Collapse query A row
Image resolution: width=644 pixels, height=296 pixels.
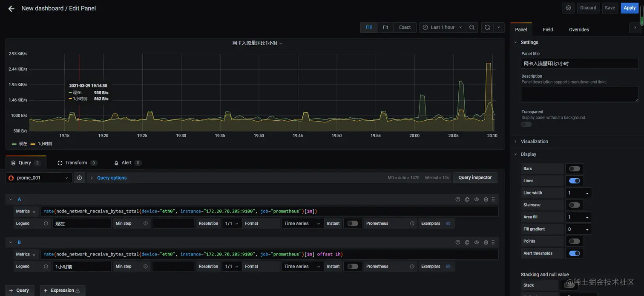click(10, 200)
